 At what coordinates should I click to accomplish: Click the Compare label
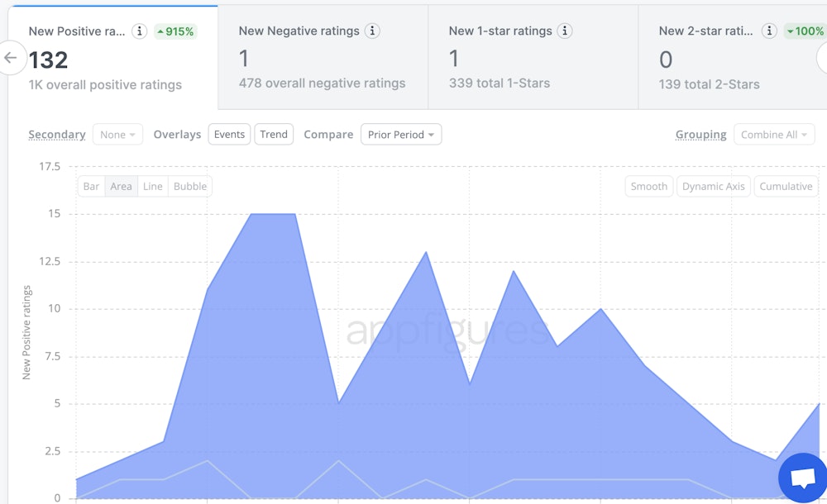click(328, 135)
